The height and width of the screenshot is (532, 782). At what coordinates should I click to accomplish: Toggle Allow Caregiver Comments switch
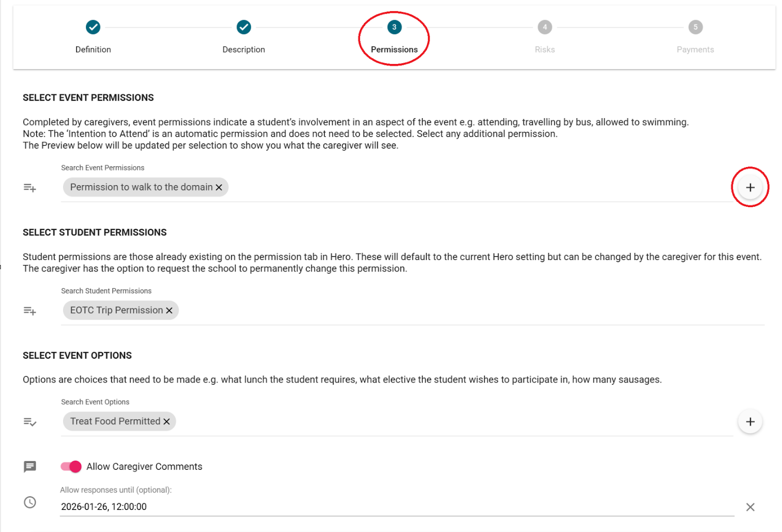71,467
